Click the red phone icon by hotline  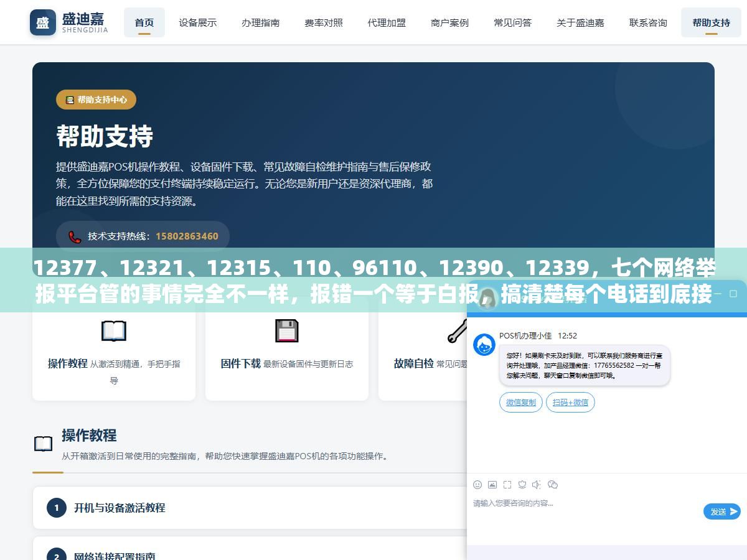75,236
